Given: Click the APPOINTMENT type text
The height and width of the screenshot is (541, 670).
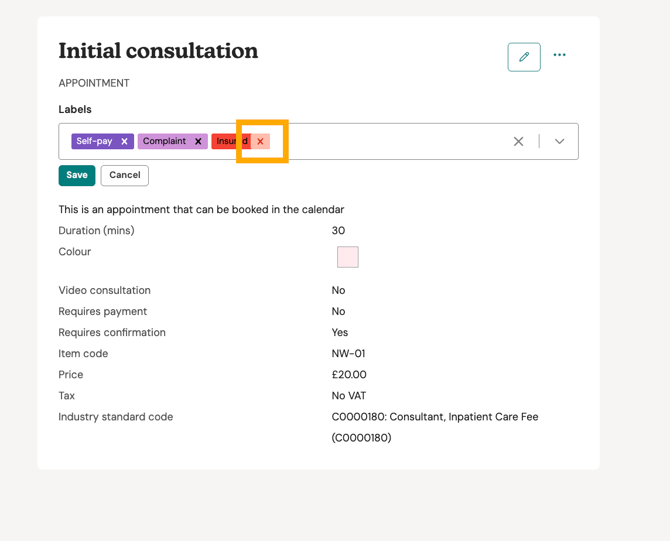Looking at the screenshot, I should [94, 83].
